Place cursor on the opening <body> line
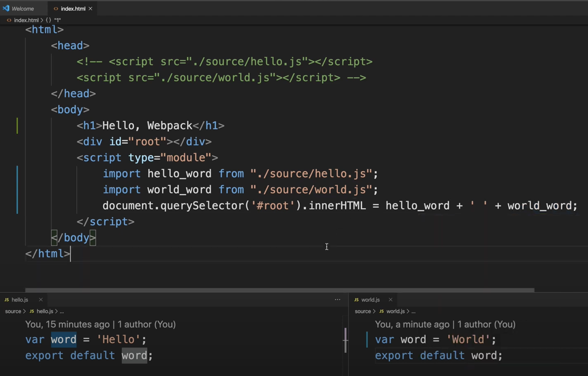The image size is (588, 376). (70, 110)
